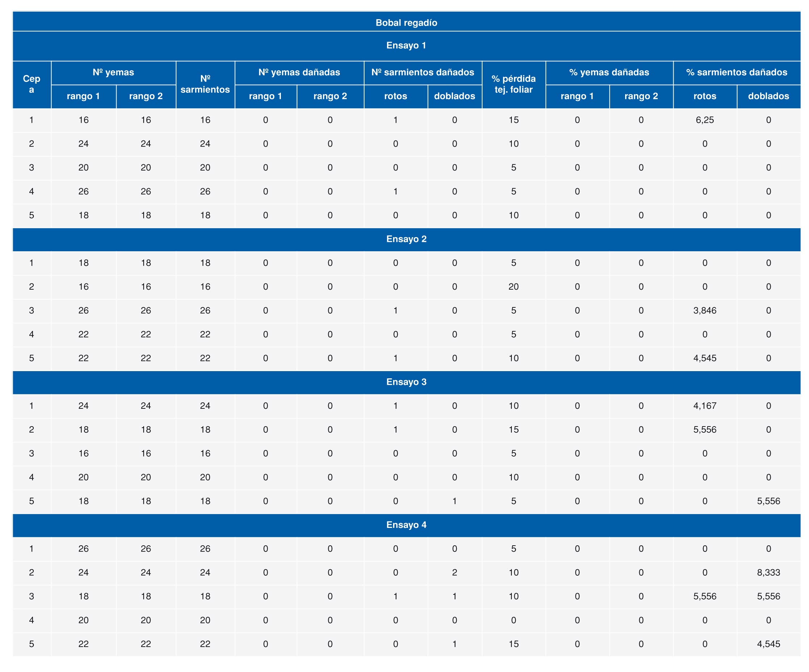Image resolution: width=809 pixels, height=672 pixels.
Task: Click '5,556' rotos value in Ensayo 4 cepa 3
Action: [x=705, y=596]
